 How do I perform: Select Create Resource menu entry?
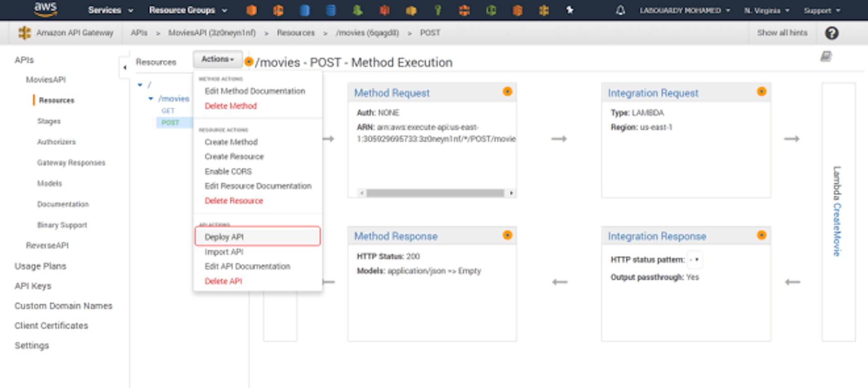[234, 156]
